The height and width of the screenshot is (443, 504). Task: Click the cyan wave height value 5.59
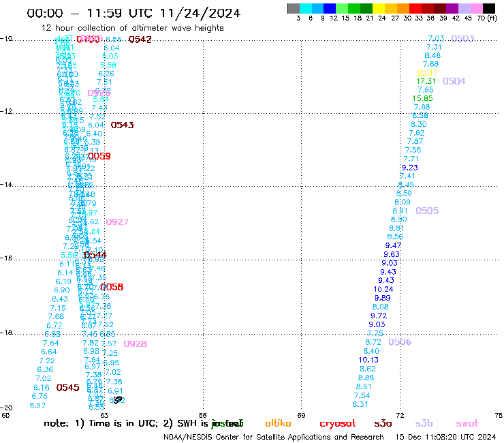tap(69, 255)
